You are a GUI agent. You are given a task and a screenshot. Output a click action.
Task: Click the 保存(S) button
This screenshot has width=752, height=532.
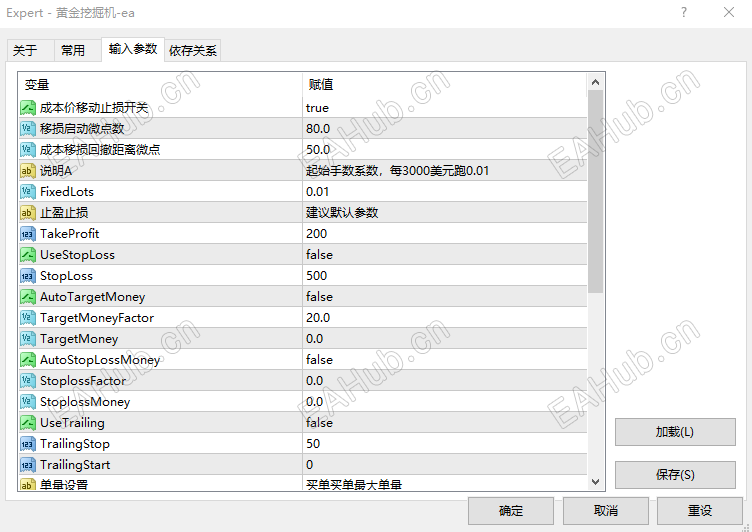pyautogui.click(x=675, y=475)
